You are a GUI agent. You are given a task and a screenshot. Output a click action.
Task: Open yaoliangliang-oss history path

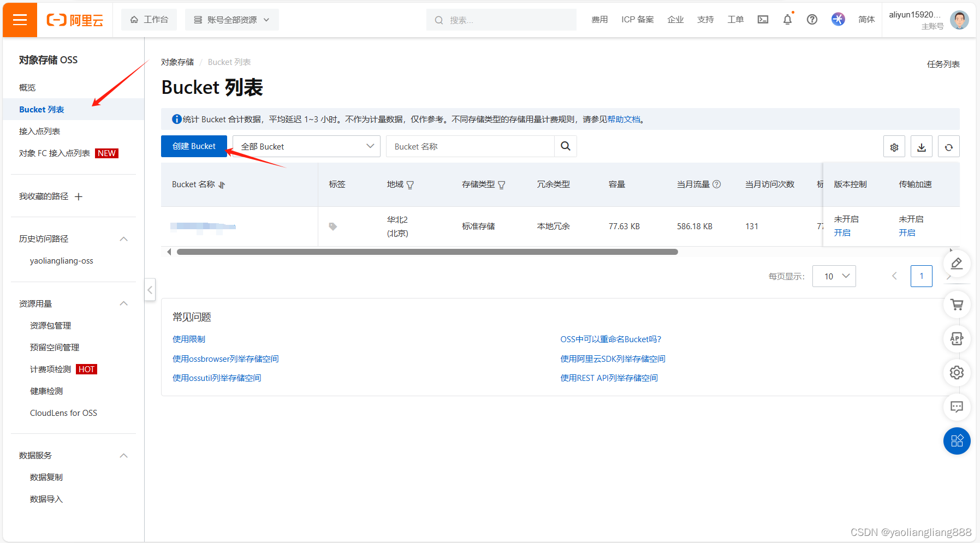tap(62, 261)
